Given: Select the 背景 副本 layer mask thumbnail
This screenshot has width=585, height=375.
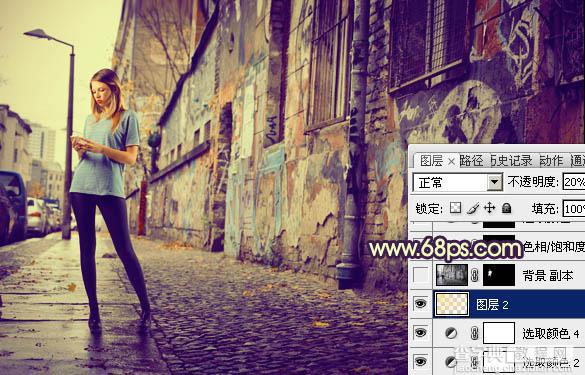Looking at the screenshot, I should (499, 275).
